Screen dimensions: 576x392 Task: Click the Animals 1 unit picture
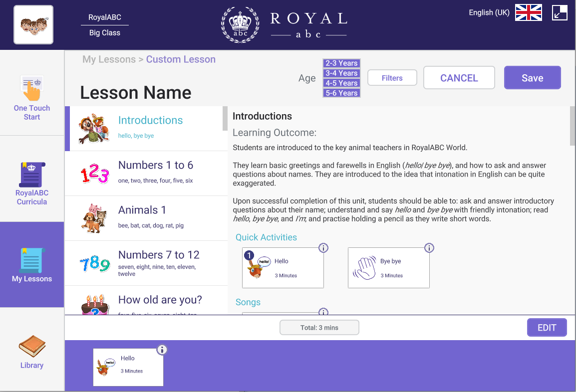94,218
